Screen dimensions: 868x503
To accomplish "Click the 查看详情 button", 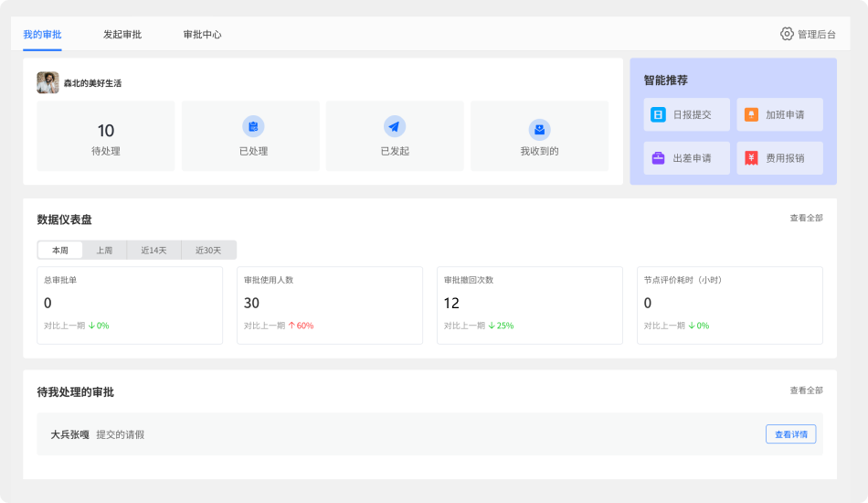I will pos(790,434).
